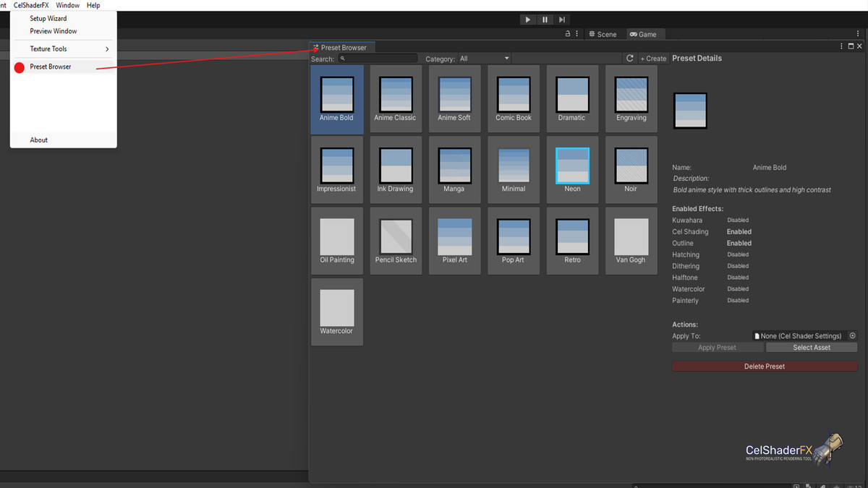Click the Dithering effect label
868x488 pixels.
pyautogui.click(x=686, y=266)
